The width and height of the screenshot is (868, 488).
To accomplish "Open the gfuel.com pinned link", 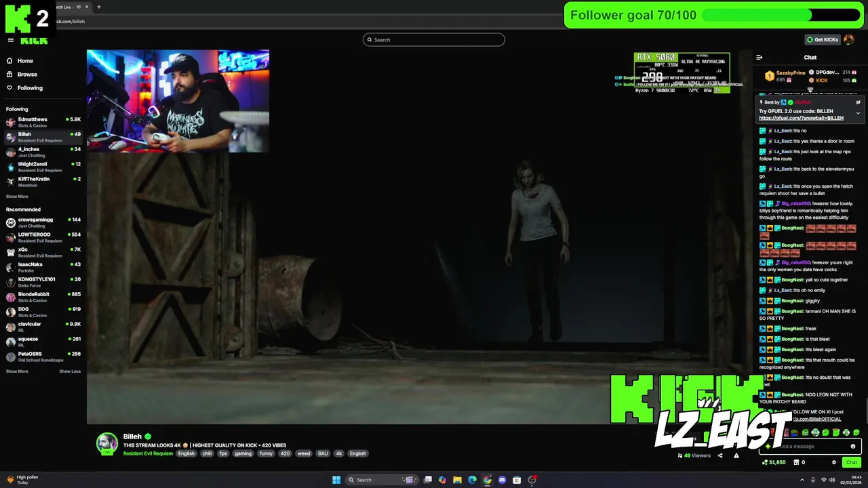I will (801, 118).
